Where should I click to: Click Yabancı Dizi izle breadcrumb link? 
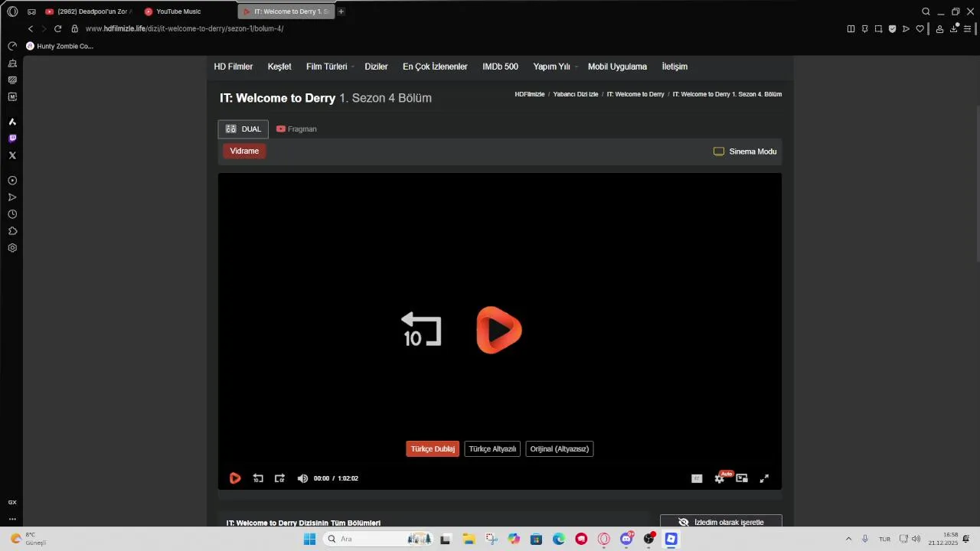pos(576,94)
